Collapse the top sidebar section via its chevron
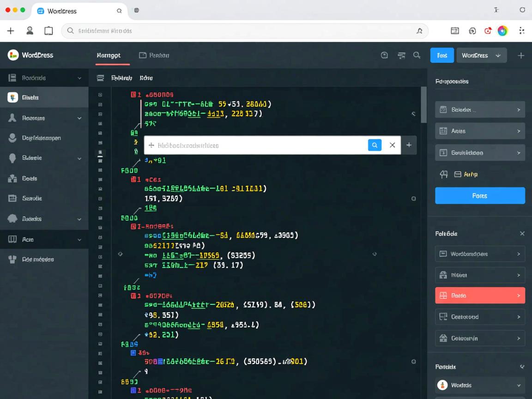This screenshot has height=399, width=532. coord(79,78)
